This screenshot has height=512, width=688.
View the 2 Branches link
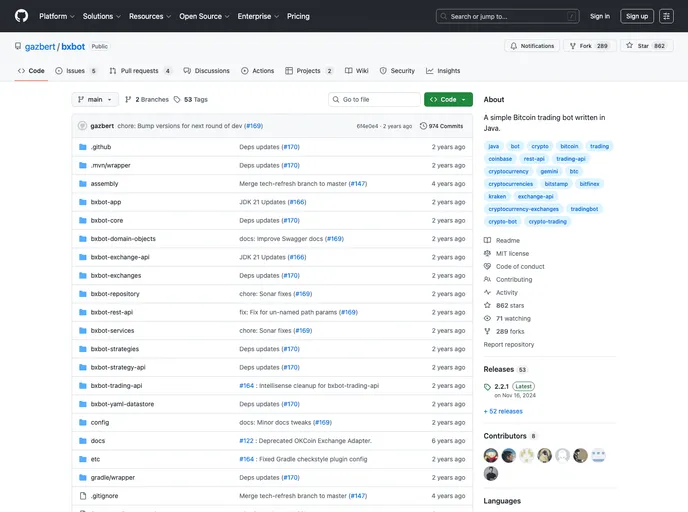(x=147, y=100)
